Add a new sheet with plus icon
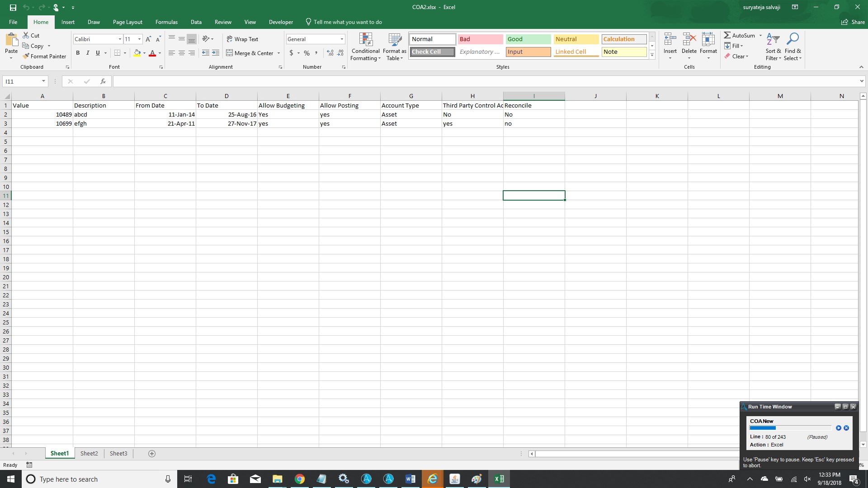This screenshot has width=868, height=488. [x=152, y=454]
